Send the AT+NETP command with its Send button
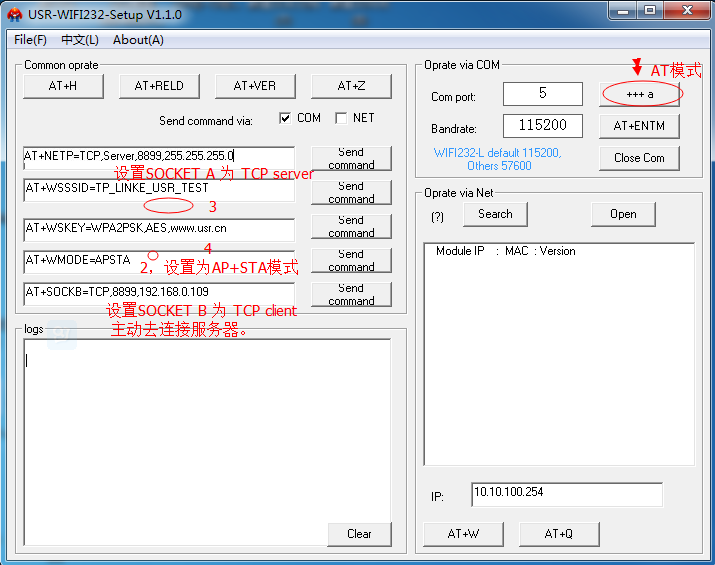Viewport: 715px width, 565px height. coord(351,158)
